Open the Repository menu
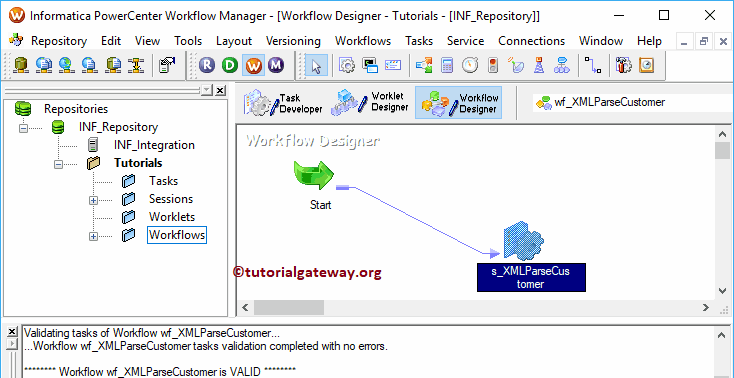This screenshot has height=378, width=734. [x=59, y=41]
